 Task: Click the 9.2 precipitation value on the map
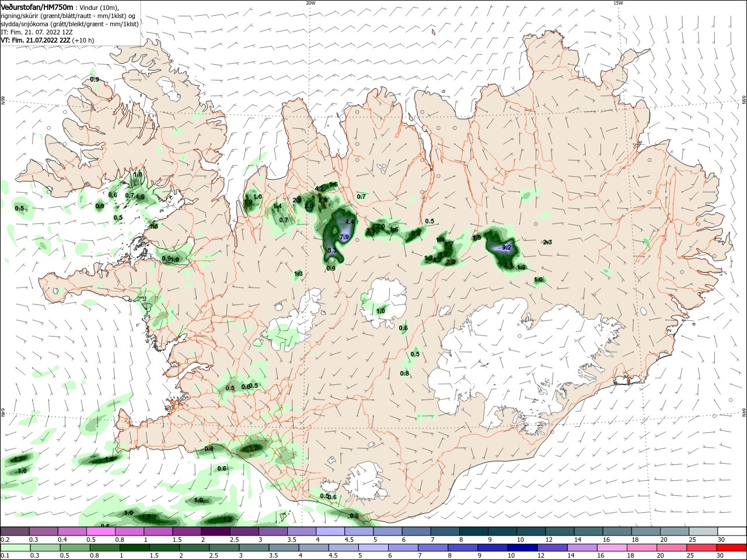507,247
